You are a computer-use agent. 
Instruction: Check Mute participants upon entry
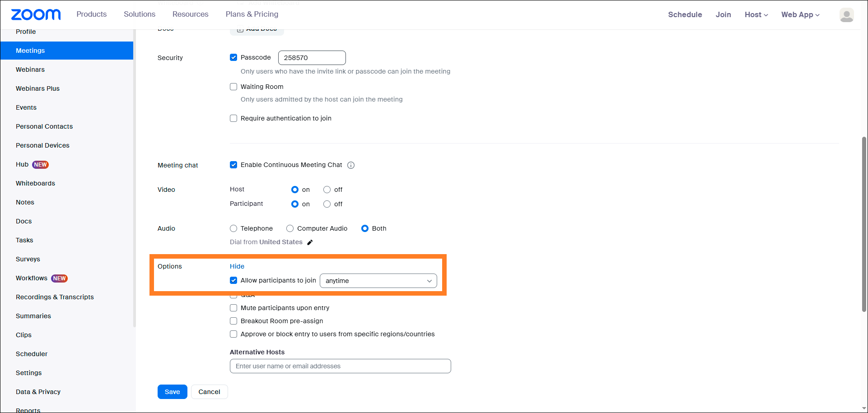pos(233,308)
